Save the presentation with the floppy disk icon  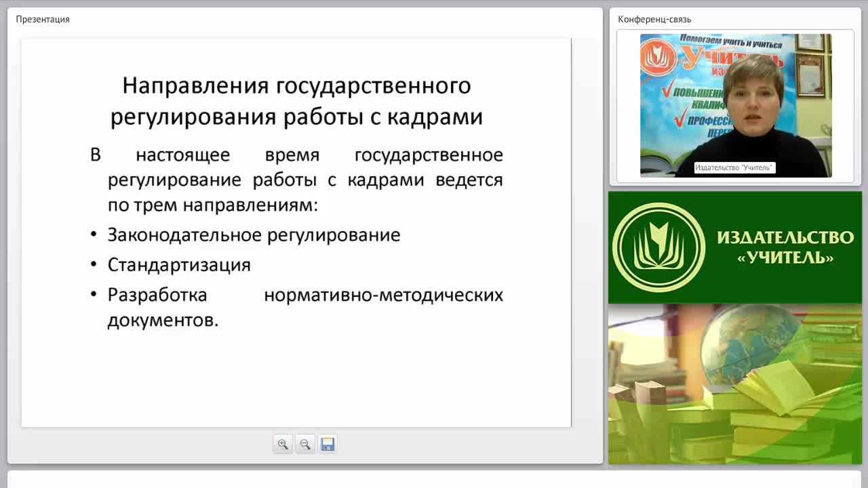(x=328, y=445)
